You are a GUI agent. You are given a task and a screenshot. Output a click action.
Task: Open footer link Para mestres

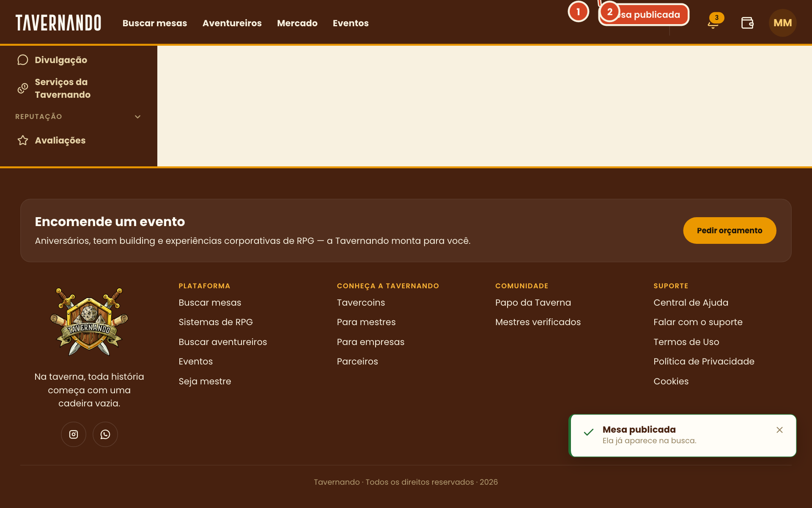point(366,322)
